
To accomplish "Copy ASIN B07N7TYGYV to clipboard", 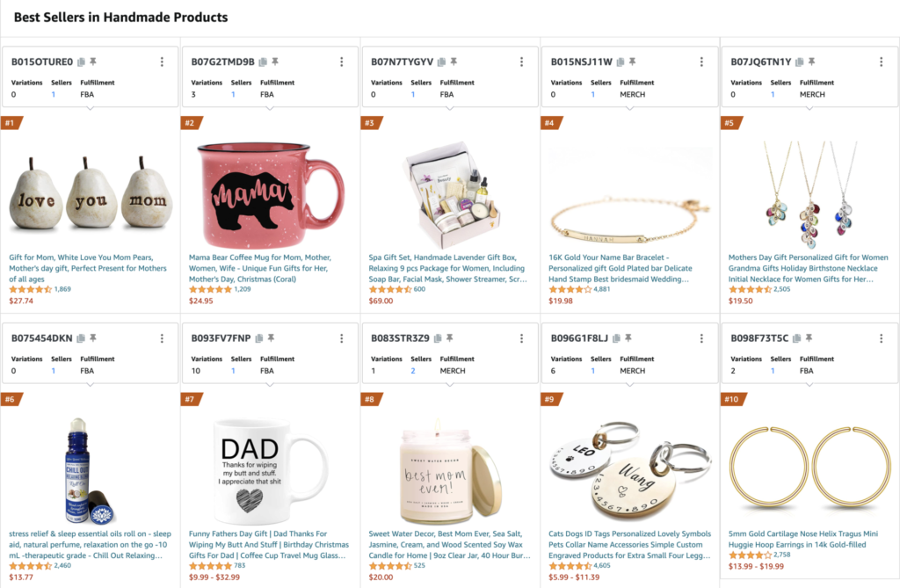I will pos(441,62).
